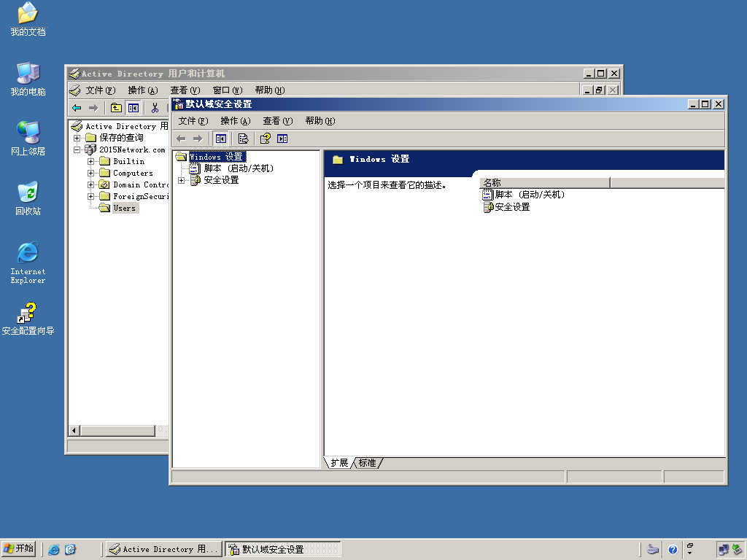Expand the Domain Controllers node
Screen dimensions: 747x560
click(90, 184)
